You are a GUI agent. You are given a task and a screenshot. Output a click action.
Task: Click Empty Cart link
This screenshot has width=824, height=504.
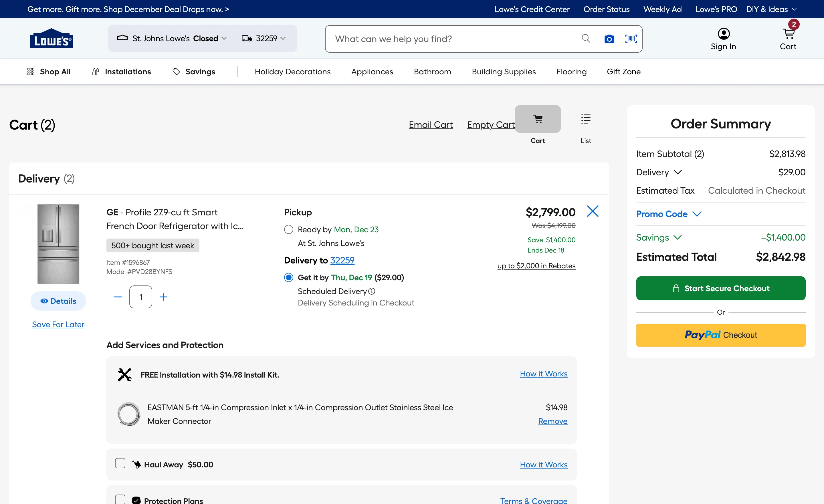[491, 125]
